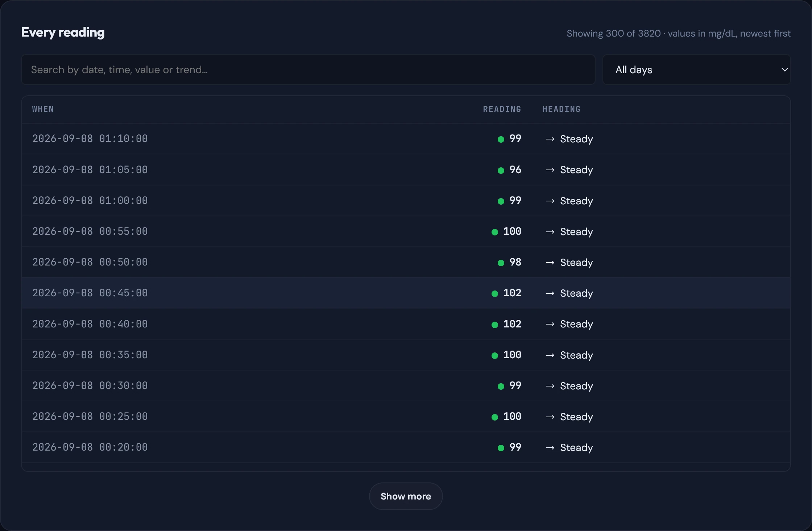Image resolution: width=812 pixels, height=531 pixels.
Task: Select the READING column header
Action: click(x=502, y=109)
